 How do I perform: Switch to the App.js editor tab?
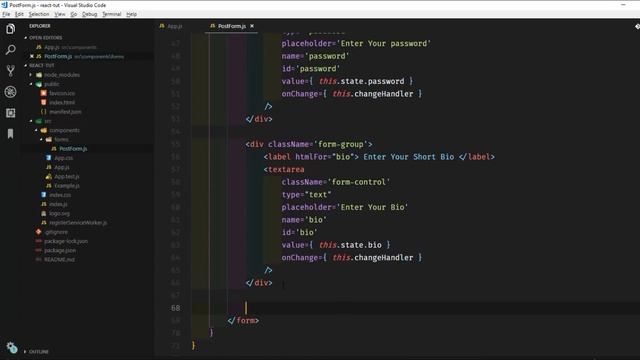171,26
